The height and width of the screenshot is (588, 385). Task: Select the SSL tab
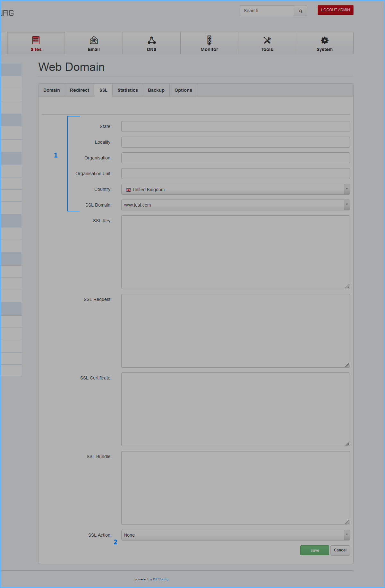point(103,90)
